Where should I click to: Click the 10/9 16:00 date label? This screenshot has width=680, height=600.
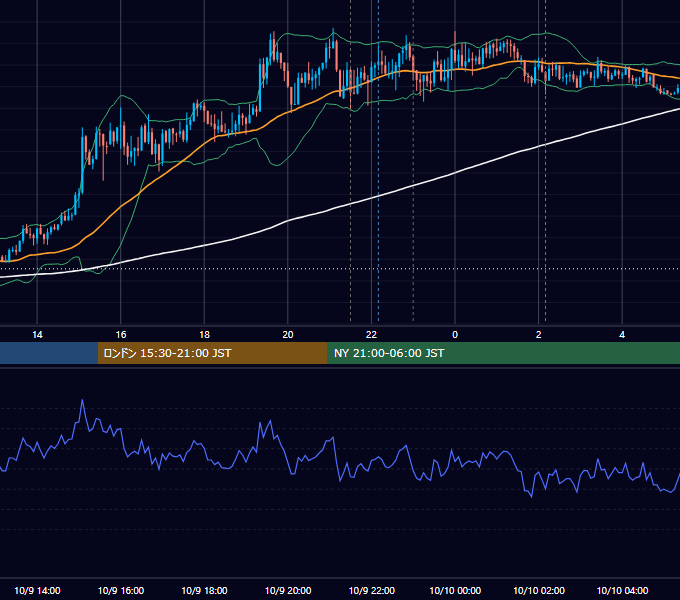[121, 590]
